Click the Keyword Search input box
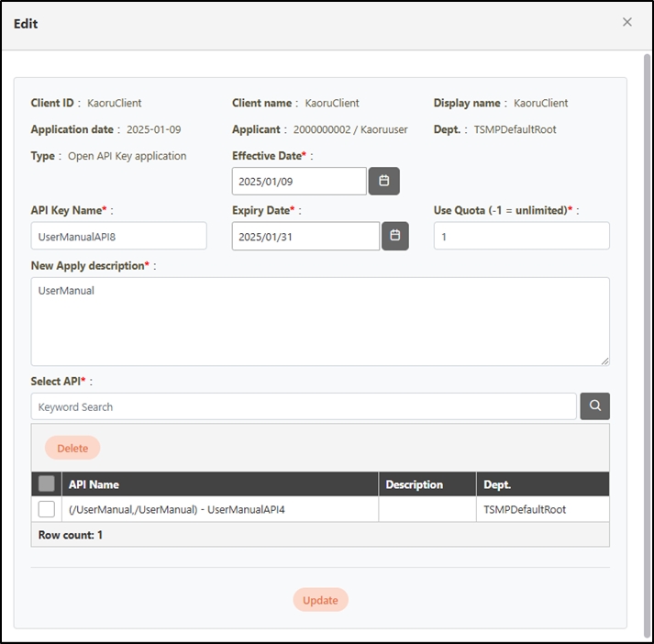The image size is (654, 644). click(x=304, y=406)
